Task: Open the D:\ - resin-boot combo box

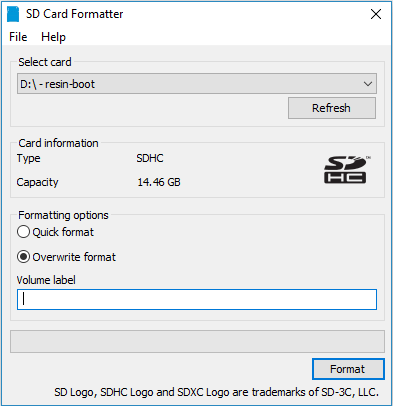Action: (x=197, y=84)
